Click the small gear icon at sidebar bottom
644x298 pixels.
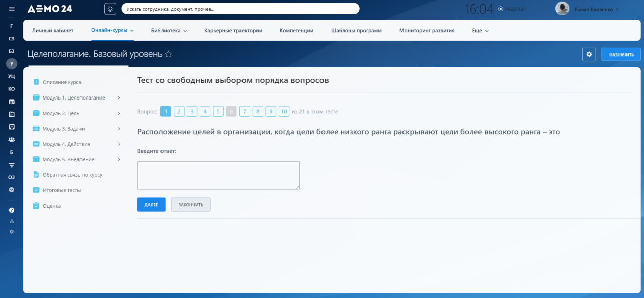click(12, 232)
